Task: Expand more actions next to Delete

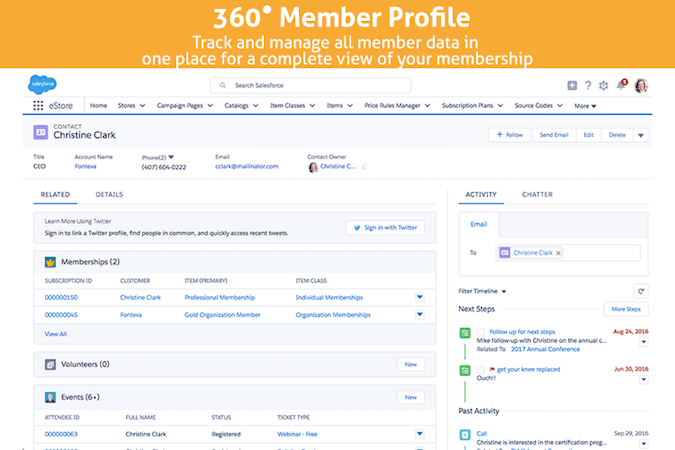Action: coord(641,135)
